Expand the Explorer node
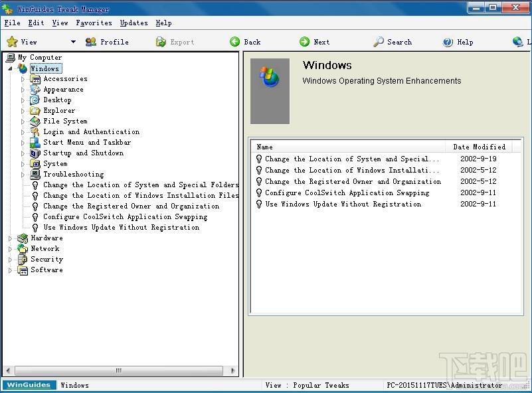 [x=23, y=111]
